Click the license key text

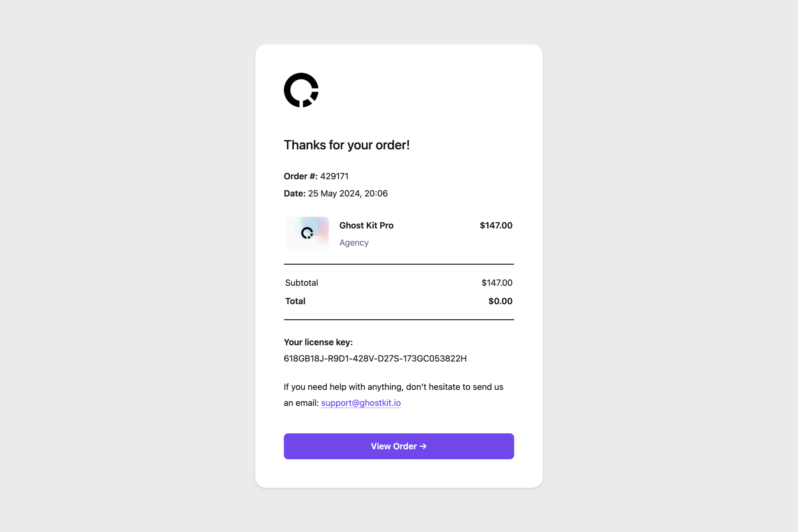coord(375,358)
